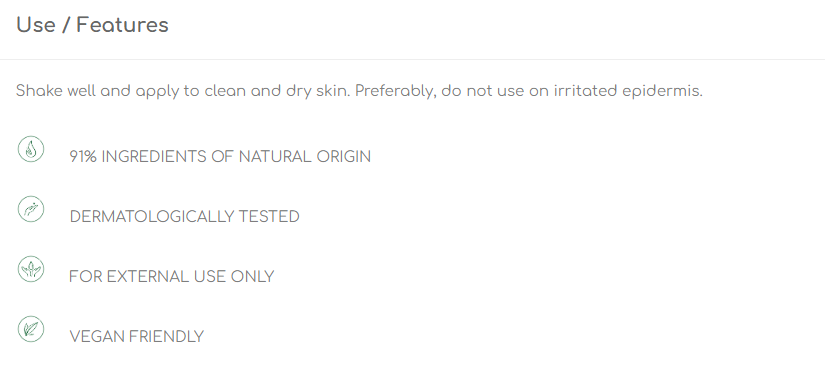Click the DERMATOLOGICALLY TESTED label

coord(184,217)
